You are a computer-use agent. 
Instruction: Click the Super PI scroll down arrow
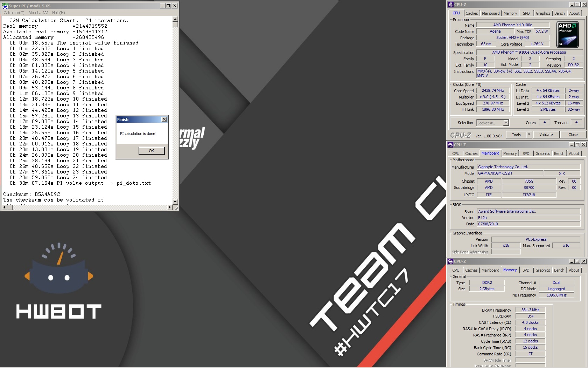tap(175, 202)
